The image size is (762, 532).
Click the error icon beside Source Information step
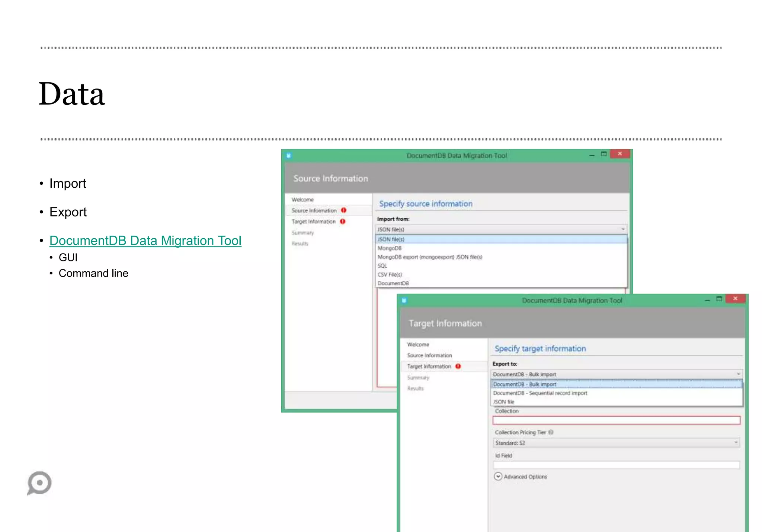tap(344, 210)
